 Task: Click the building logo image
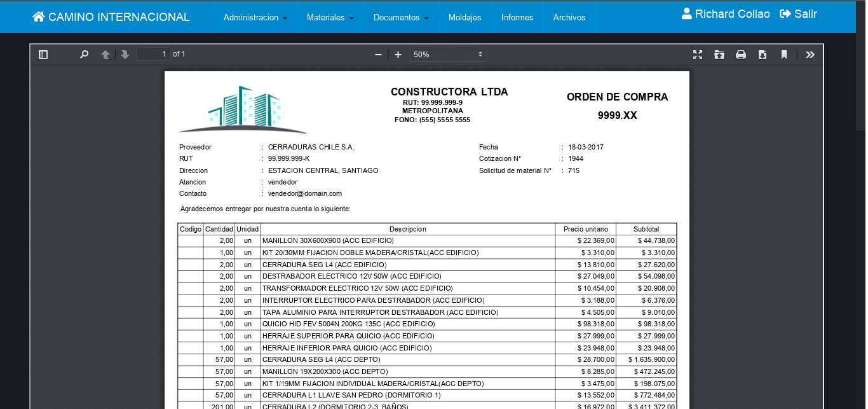click(243, 109)
